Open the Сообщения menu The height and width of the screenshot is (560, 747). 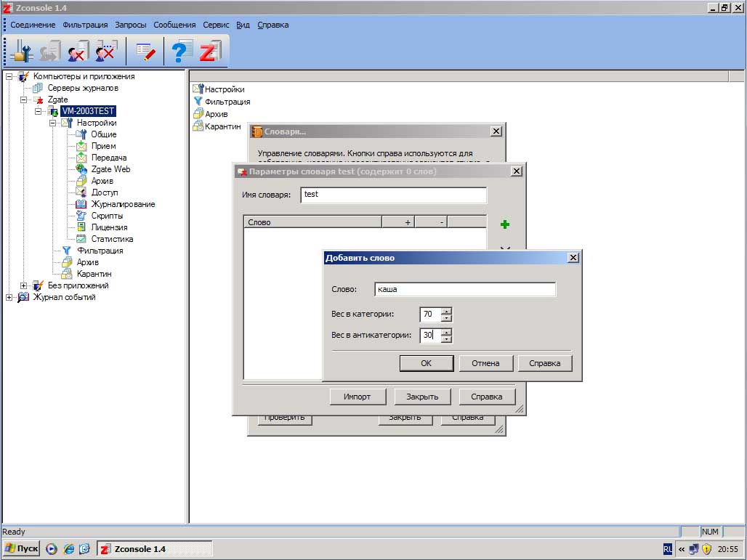click(174, 25)
